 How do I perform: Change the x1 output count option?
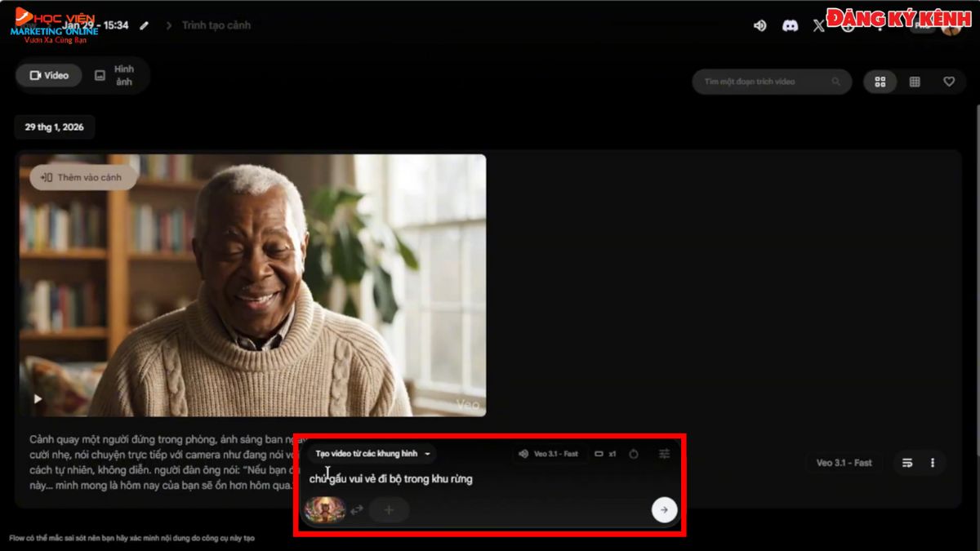tap(605, 454)
